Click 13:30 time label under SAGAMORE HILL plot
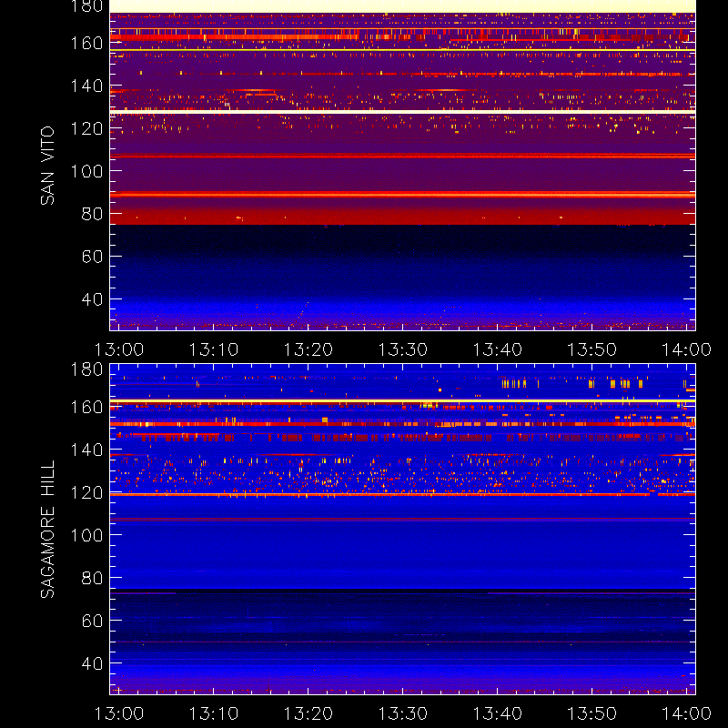 point(402,713)
